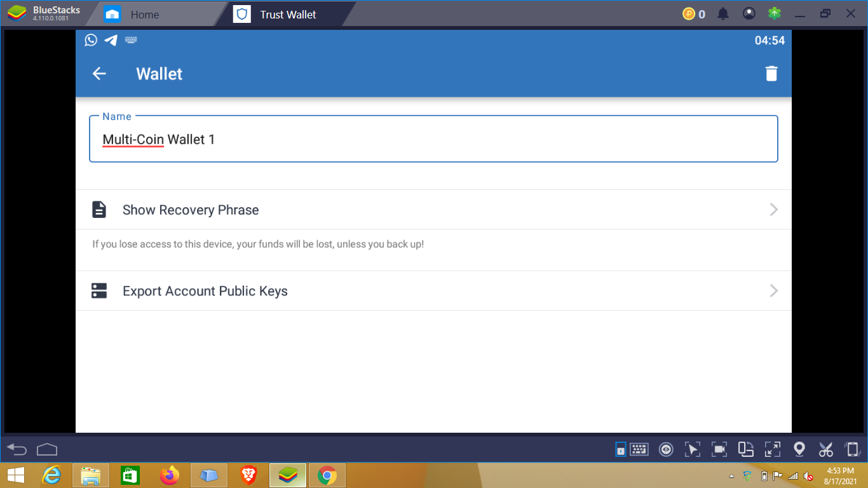Open BlueStacks points coin icon

(x=689, y=14)
